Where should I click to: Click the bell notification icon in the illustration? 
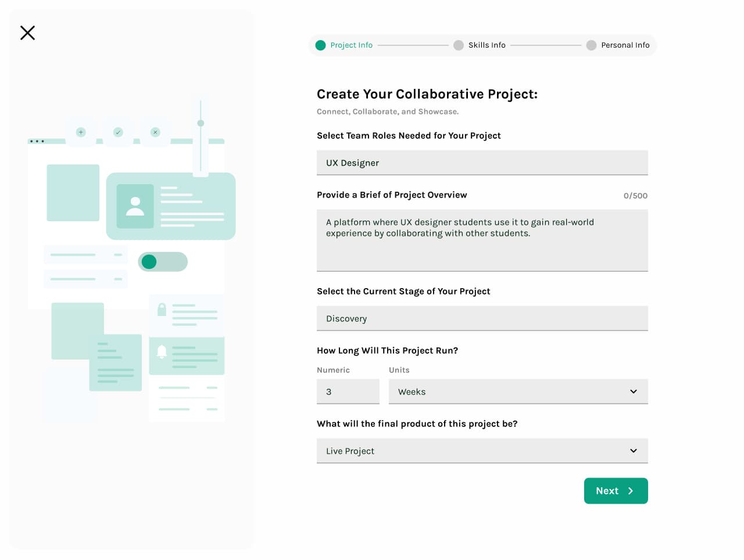pyautogui.click(x=162, y=351)
